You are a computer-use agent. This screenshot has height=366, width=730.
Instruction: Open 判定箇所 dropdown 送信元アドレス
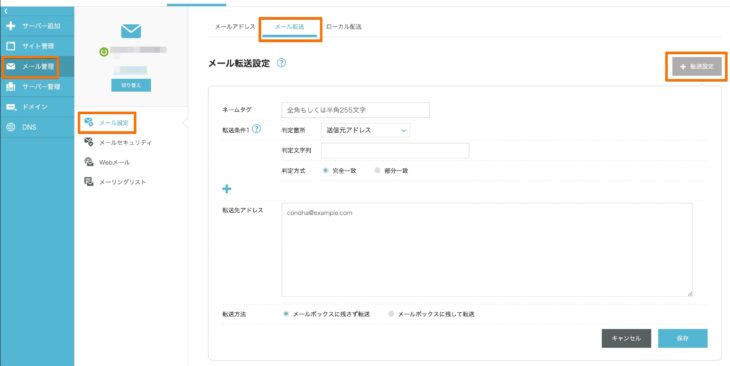pyautogui.click(x=365, y=131)
